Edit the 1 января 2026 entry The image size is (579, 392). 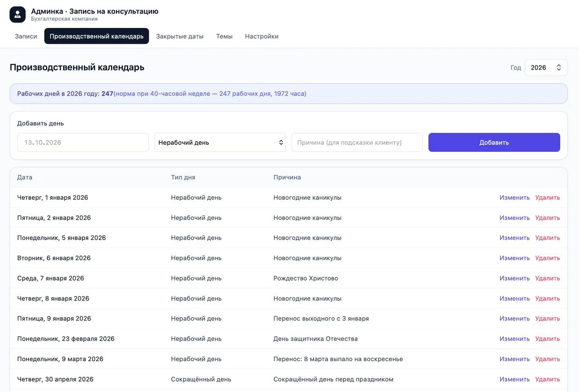pos(514,198)
